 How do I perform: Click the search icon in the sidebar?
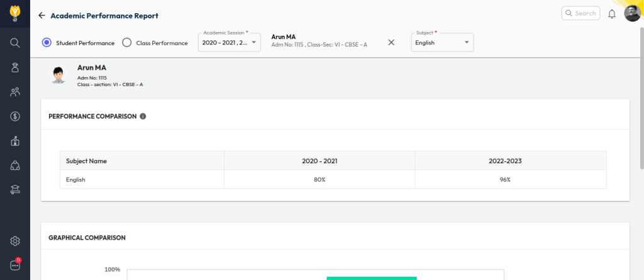point(15,43)
